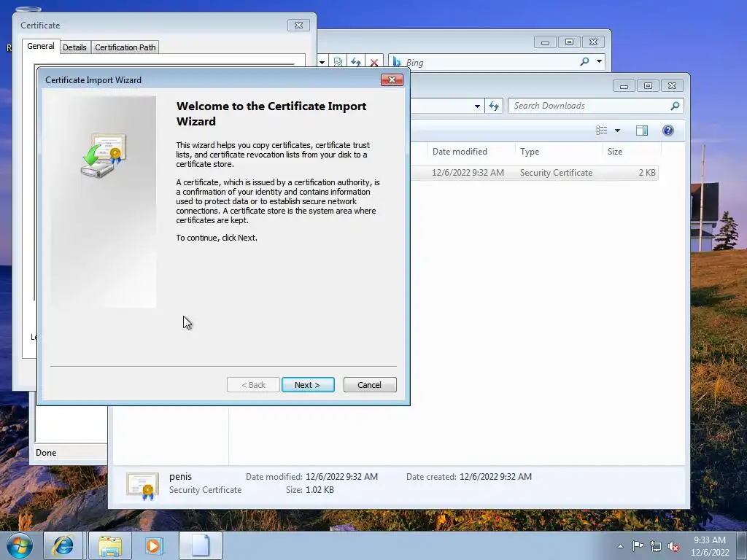Show hidden icons in the system tray
747x560 pixels.
[x=620, y=546]
